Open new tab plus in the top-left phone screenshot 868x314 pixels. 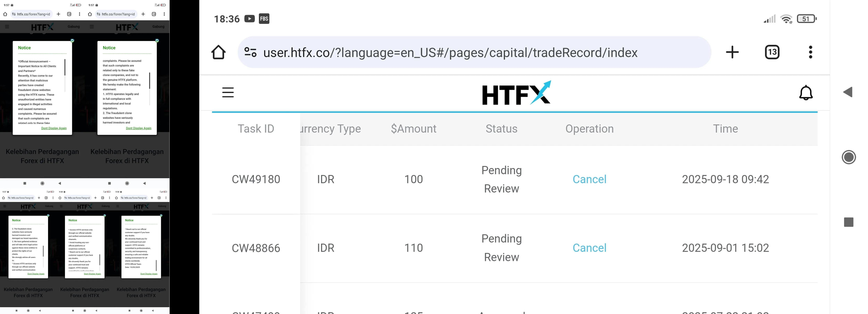pos(58,14)
